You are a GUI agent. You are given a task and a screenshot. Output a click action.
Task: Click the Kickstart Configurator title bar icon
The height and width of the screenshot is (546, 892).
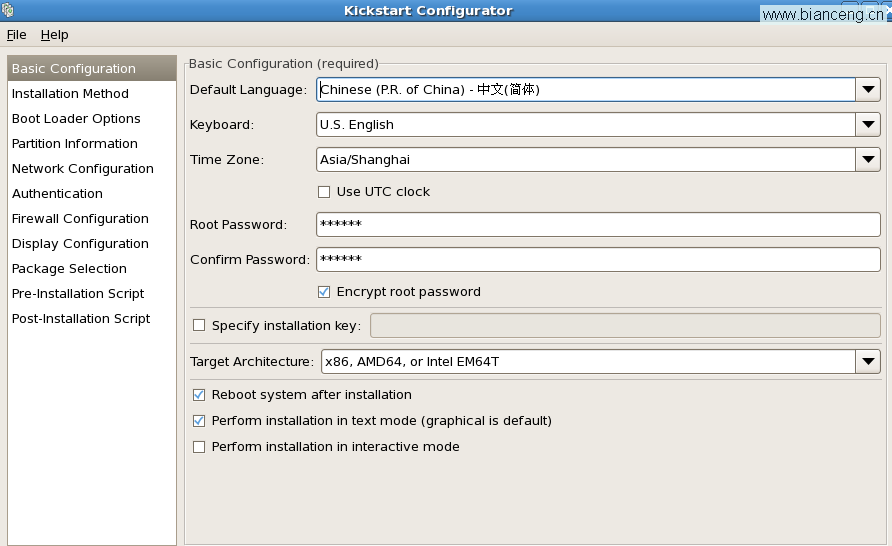7,10
